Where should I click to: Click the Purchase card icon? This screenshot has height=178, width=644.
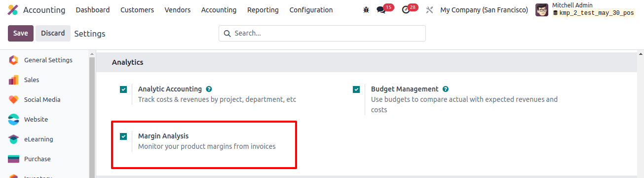click(14, 159)
